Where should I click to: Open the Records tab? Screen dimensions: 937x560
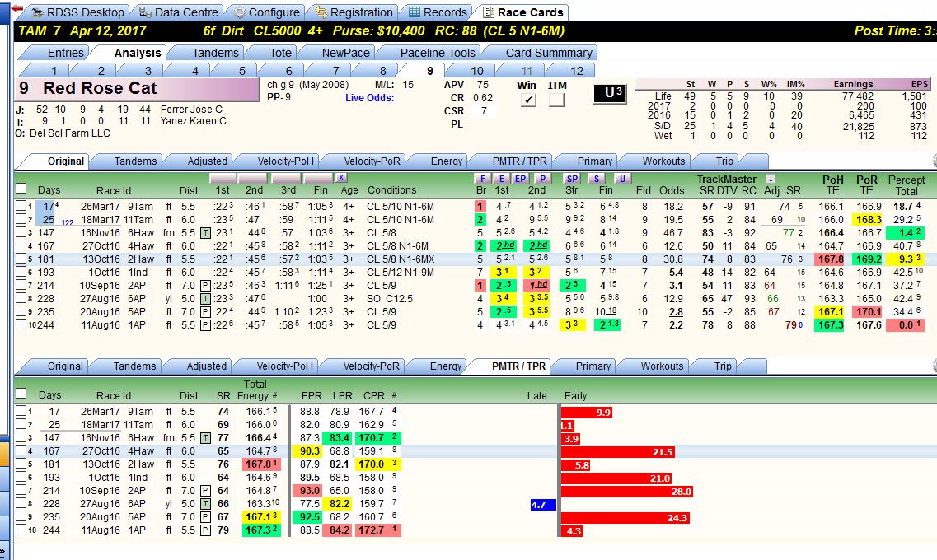coord(438,12)
